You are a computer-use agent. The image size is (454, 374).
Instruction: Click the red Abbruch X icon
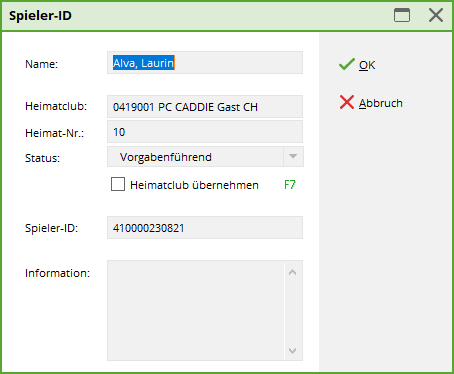(347, 102)
